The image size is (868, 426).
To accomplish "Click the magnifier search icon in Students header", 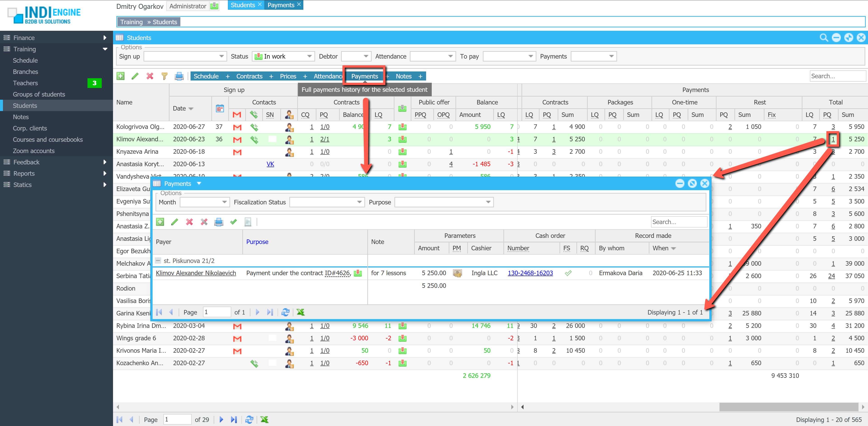I will point(823,38).
